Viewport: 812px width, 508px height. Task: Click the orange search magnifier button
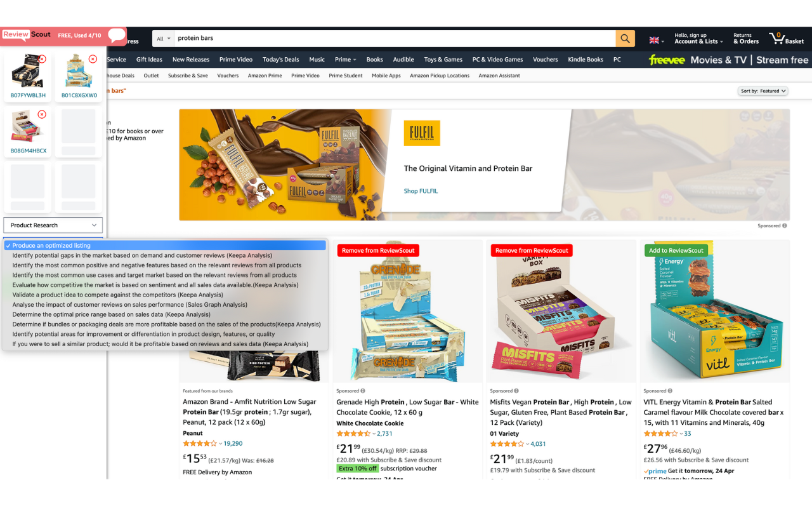pyautogui.click(x=625, y=38)
